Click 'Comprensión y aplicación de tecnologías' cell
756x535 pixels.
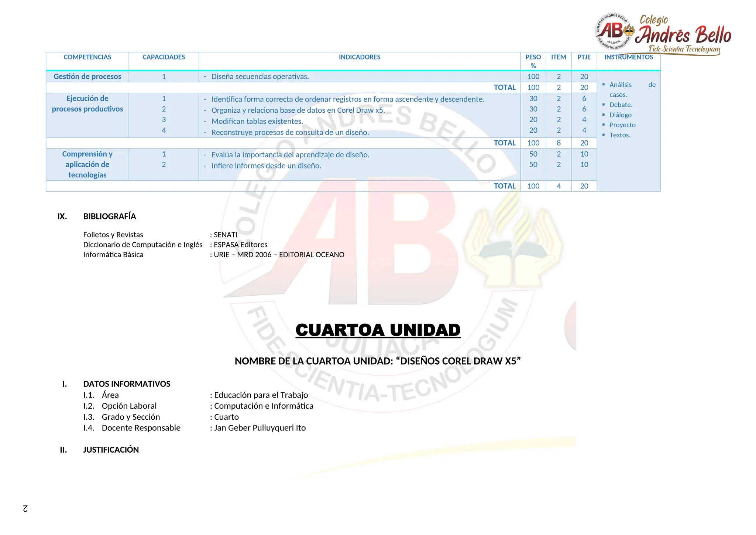(x=87, y=164)
